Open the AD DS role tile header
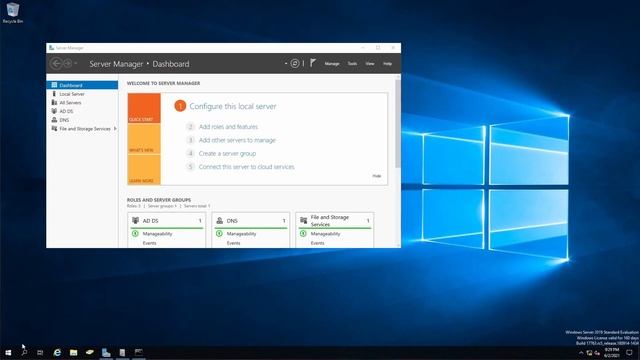 (167, 220)
